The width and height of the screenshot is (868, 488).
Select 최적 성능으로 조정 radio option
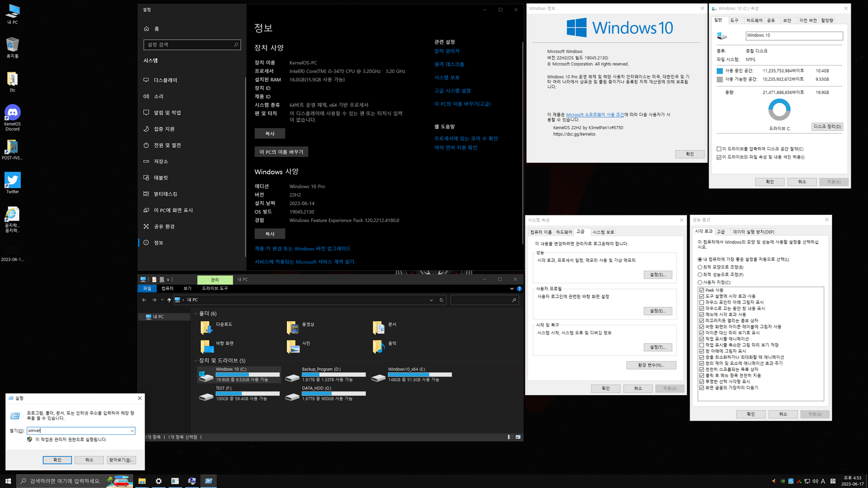coord(721,275)
